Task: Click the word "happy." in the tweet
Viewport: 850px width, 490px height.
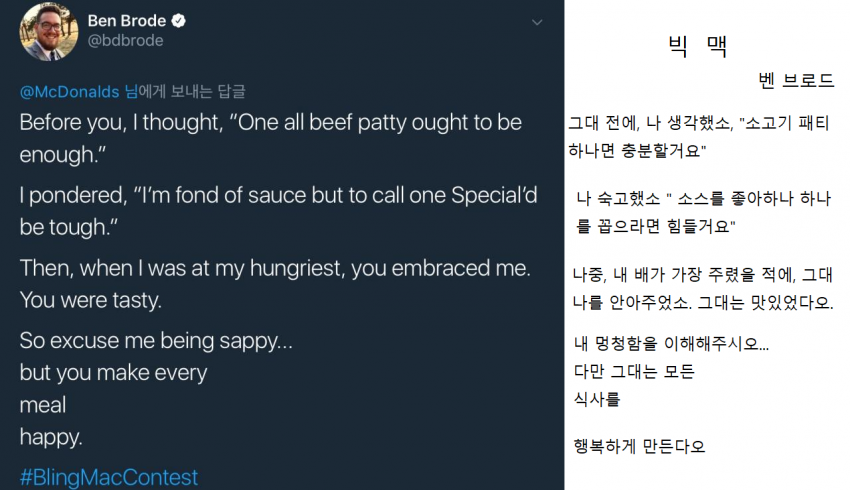Action: coord(51,437)
